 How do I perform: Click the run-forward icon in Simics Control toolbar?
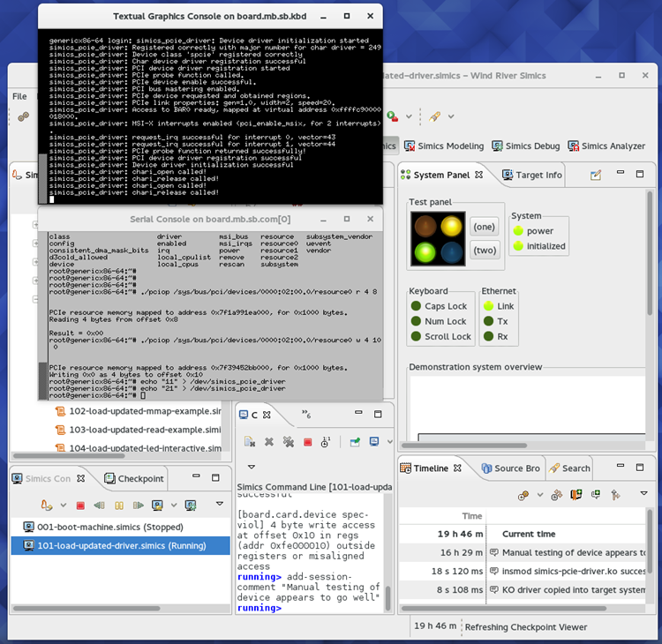click(138, 505)
